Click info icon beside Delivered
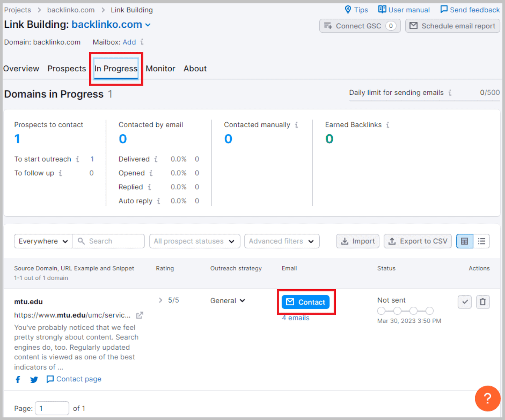 (156, 159)
